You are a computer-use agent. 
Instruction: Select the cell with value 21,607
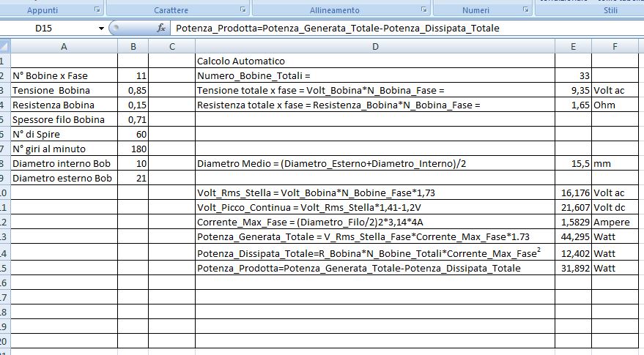[x=574, y=207]
